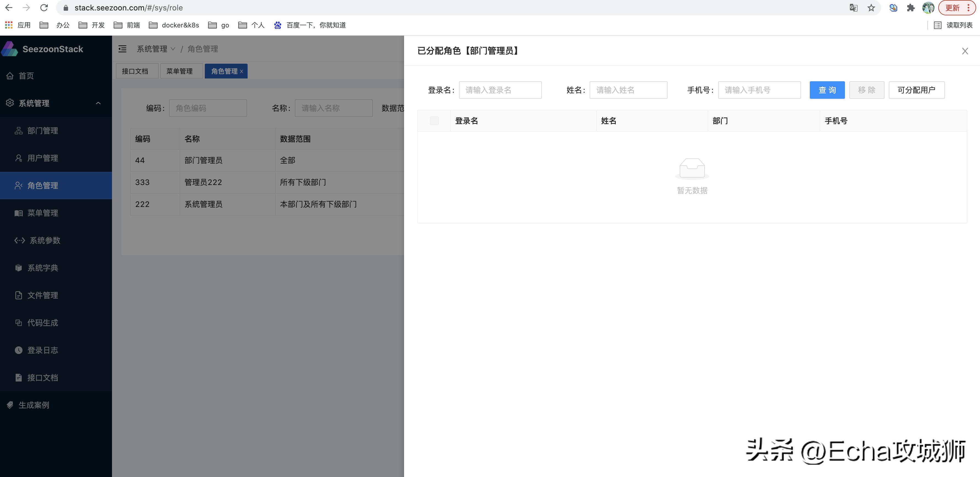The width and height of the screenshot is (980, 477).
Task: Open the 百度一下 bookmark
Action: click(x=310, y=25)
